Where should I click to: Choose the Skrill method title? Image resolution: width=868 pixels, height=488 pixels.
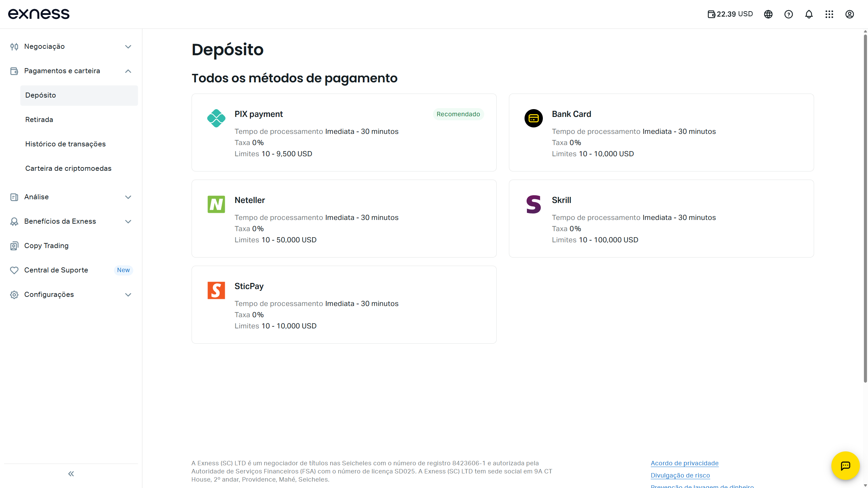point(561,200)
